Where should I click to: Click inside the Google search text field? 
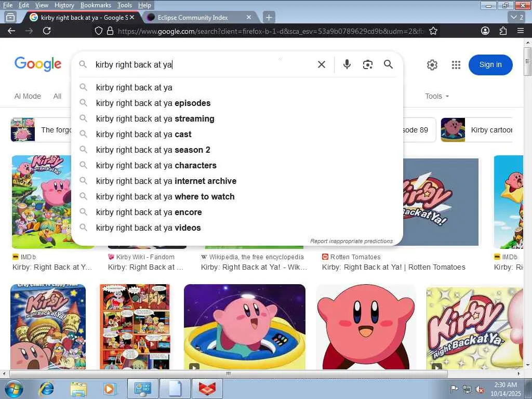point(204,64)
